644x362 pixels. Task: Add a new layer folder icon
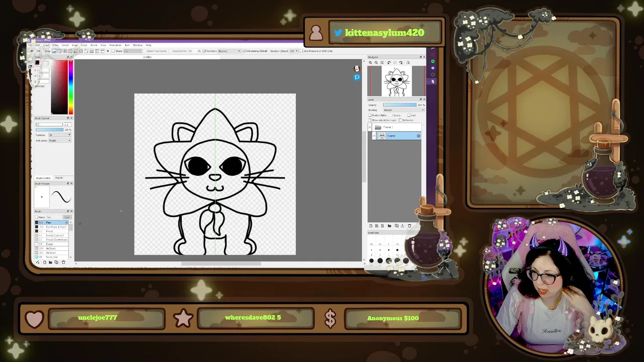click(389, 226)
